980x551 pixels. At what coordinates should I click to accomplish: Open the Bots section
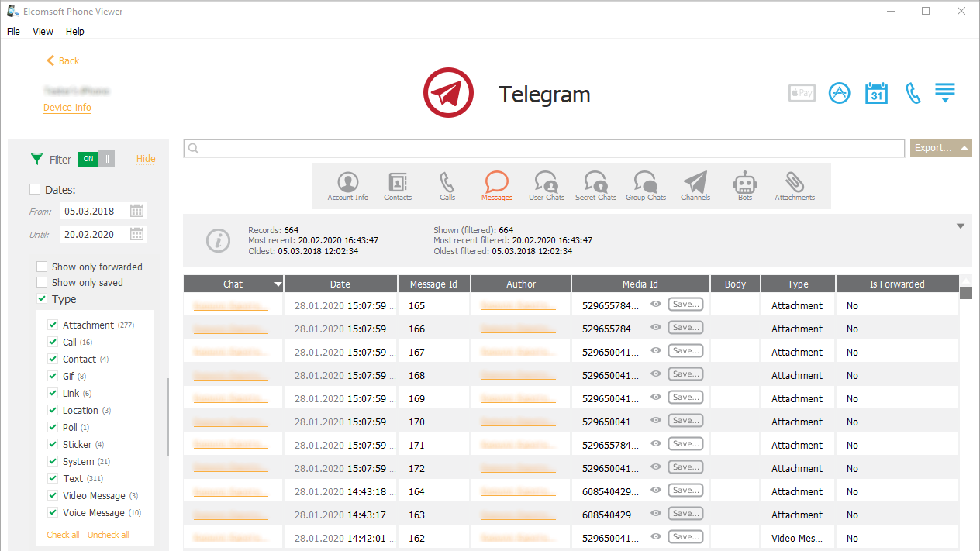(x=744, y=186)
